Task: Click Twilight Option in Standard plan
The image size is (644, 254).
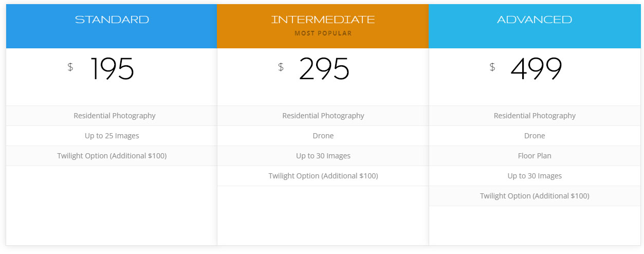Action: [x=112, y=156]
